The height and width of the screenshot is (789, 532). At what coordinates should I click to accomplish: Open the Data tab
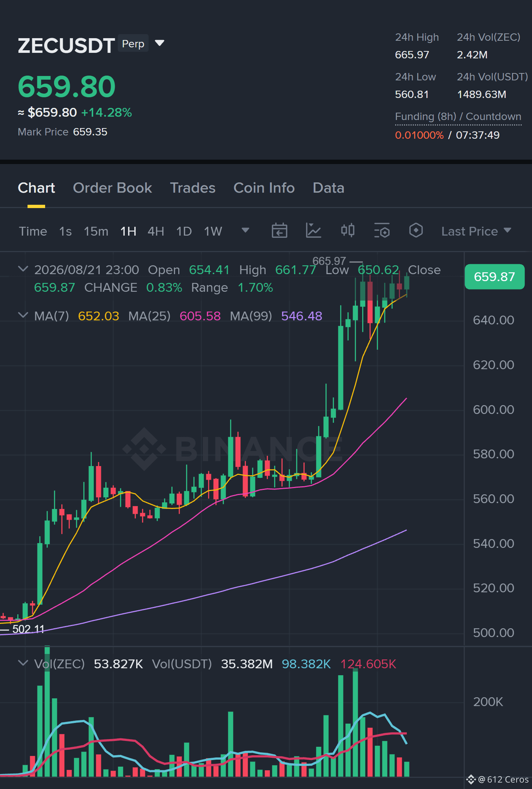coord(328,188)
